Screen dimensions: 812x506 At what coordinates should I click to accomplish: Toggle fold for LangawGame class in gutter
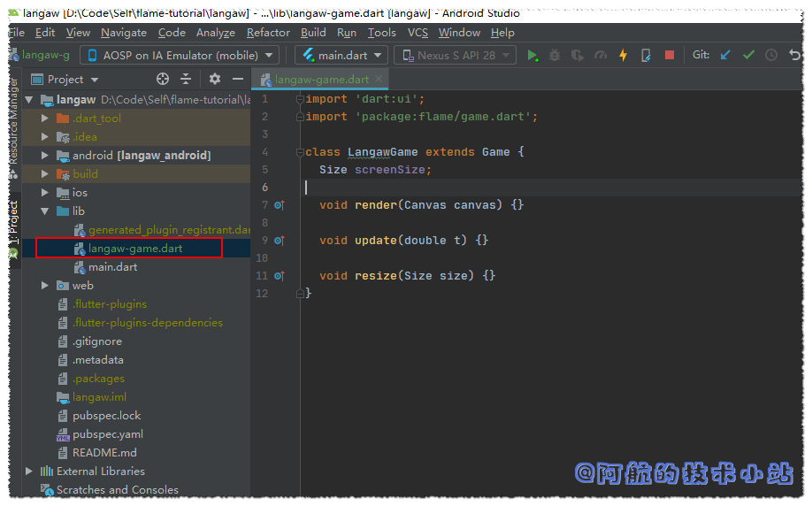coord(300,152)
